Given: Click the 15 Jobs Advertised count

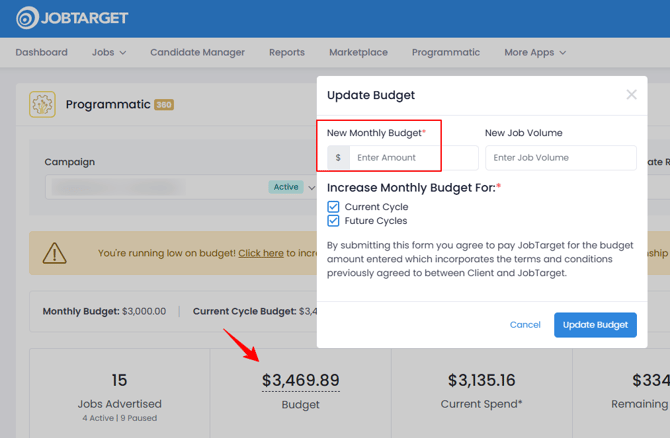Looking at the screenshot, I should [x=120, y=380].
